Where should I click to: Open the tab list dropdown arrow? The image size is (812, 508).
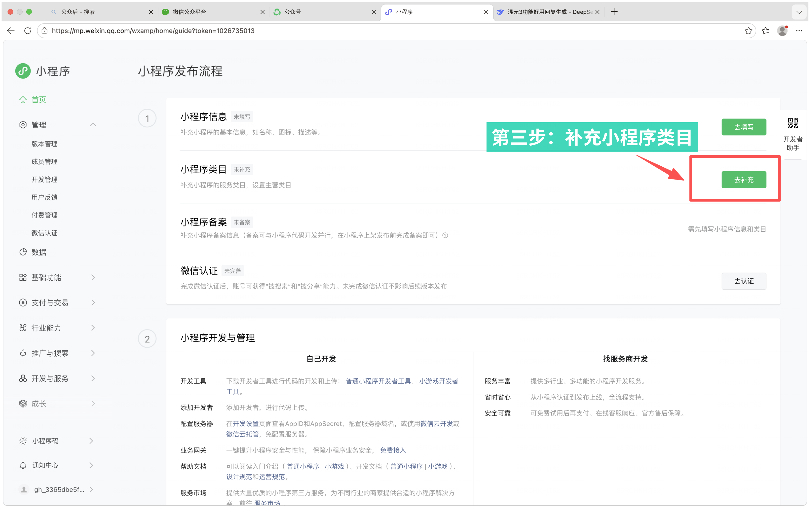799,12
